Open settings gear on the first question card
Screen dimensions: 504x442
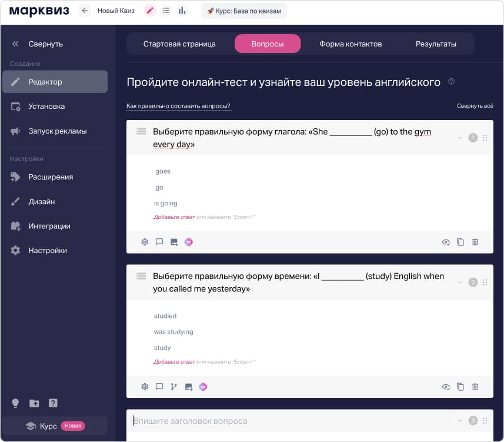(145, 241)
